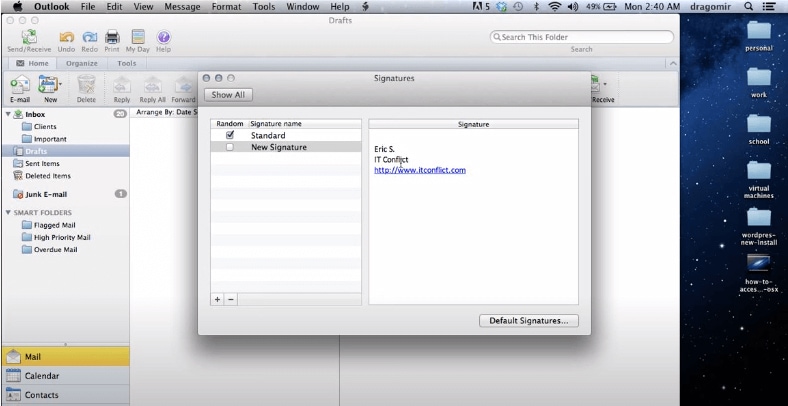Click the Reply ribbon icon
The image size is (788, 406).
pyautogui.click(x=122, y=85)
